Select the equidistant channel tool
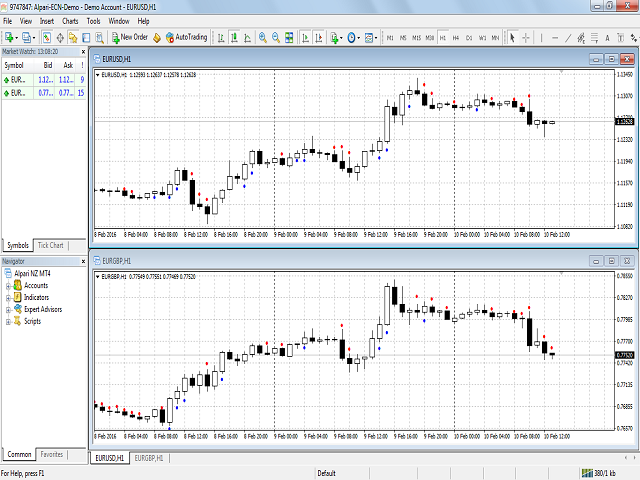The image size is (640, 480). 581,38
